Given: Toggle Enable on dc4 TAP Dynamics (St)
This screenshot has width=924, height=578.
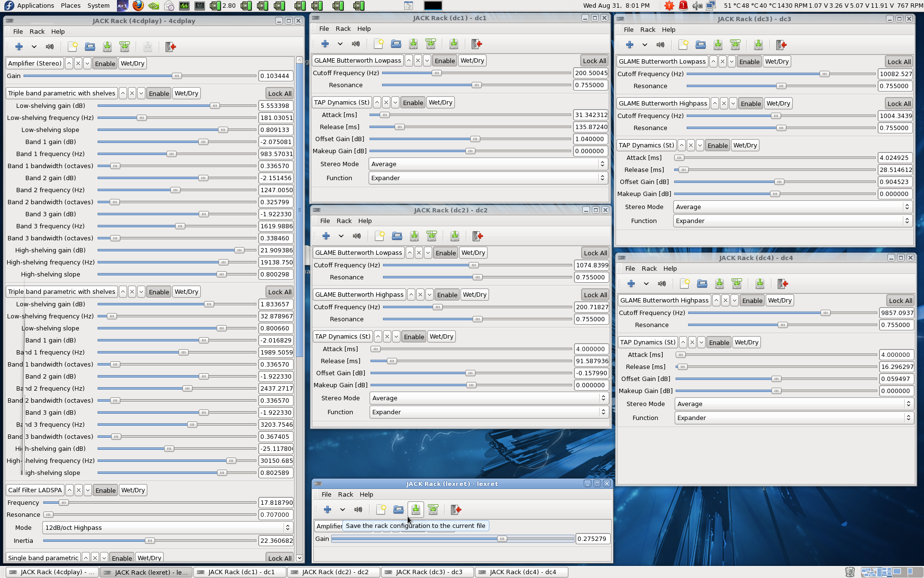Looking at the screenshot, I should coord(719,342).
